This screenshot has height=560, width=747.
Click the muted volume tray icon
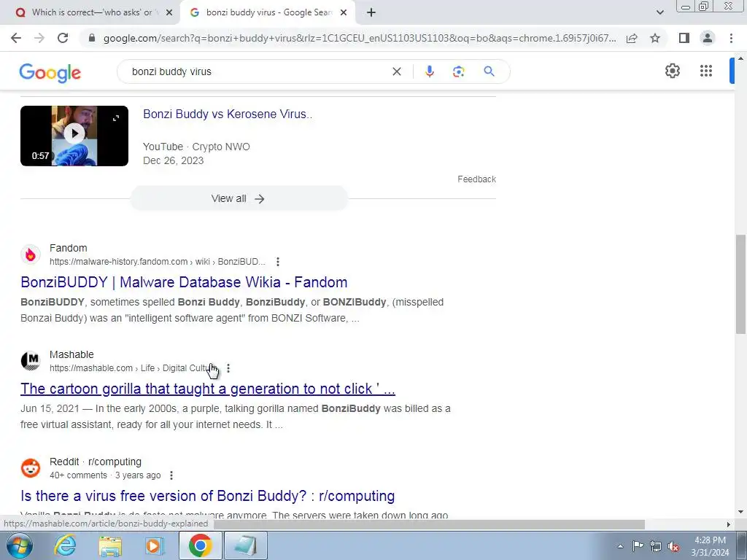click(x=673, y=546)
